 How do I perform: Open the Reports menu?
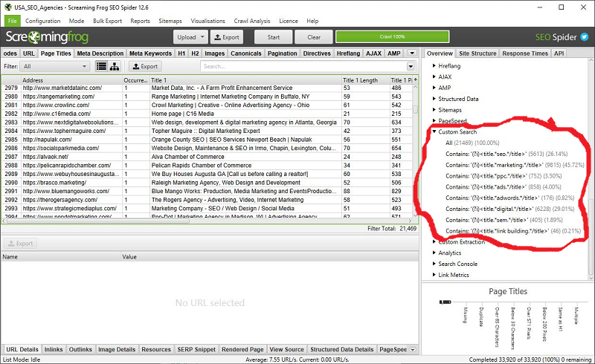click(x=140, y=21)
